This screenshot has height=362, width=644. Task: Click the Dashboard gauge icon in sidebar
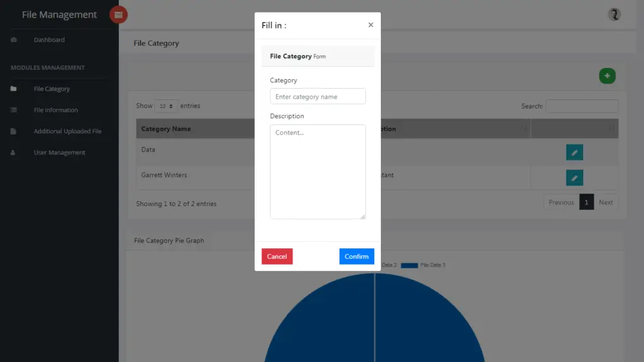(x=14, y=40)
